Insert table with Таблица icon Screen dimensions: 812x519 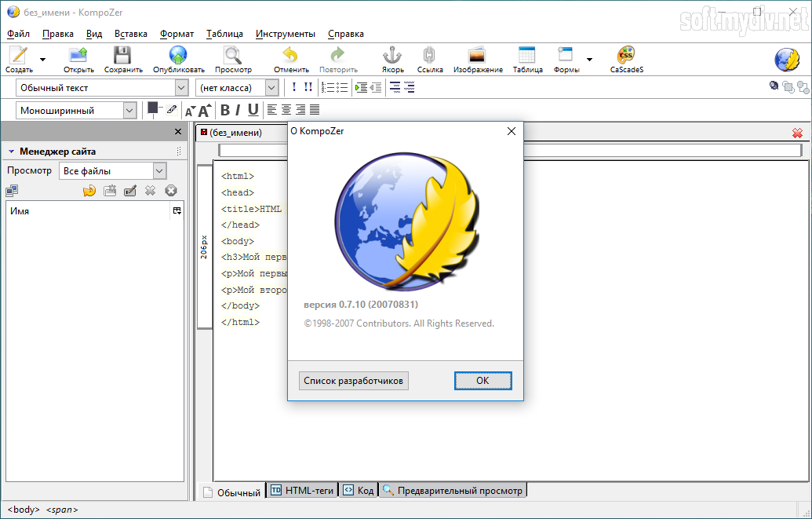coord(526,56)
